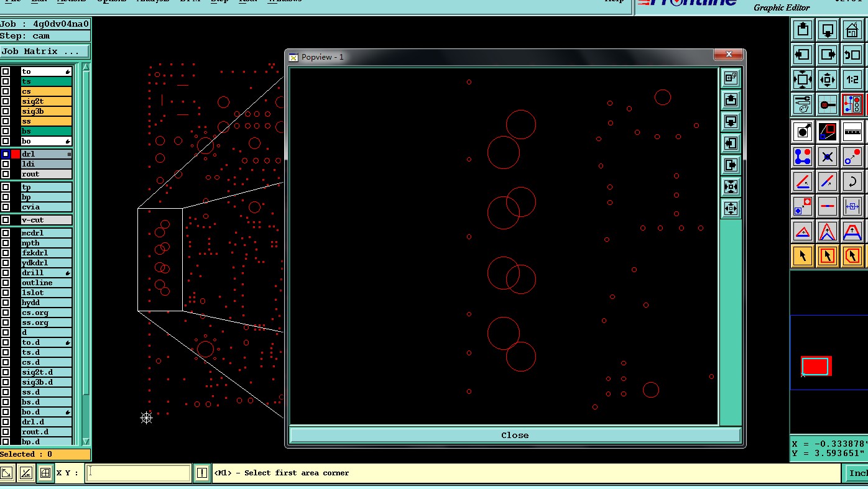Select the plain arrow pointer tool
Viewport: 868px width, 489px height.
[803, 255]
